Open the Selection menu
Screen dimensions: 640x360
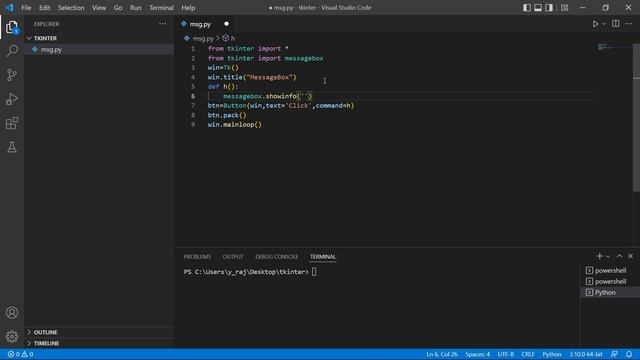pyautogui.click(x=71, y=7)
